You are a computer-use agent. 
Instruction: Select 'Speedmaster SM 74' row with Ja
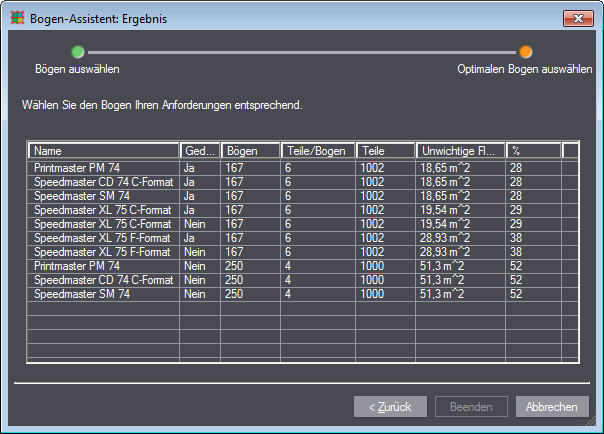pos(303,196)
